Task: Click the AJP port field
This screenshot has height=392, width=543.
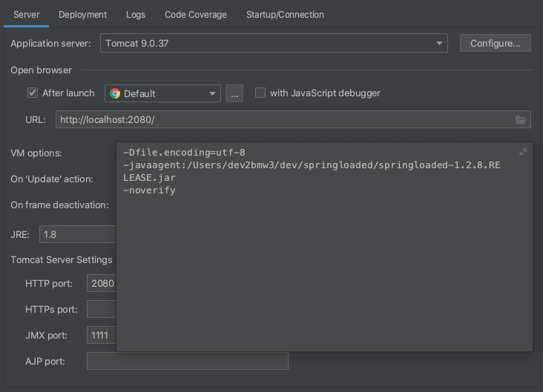Action: 188,361
